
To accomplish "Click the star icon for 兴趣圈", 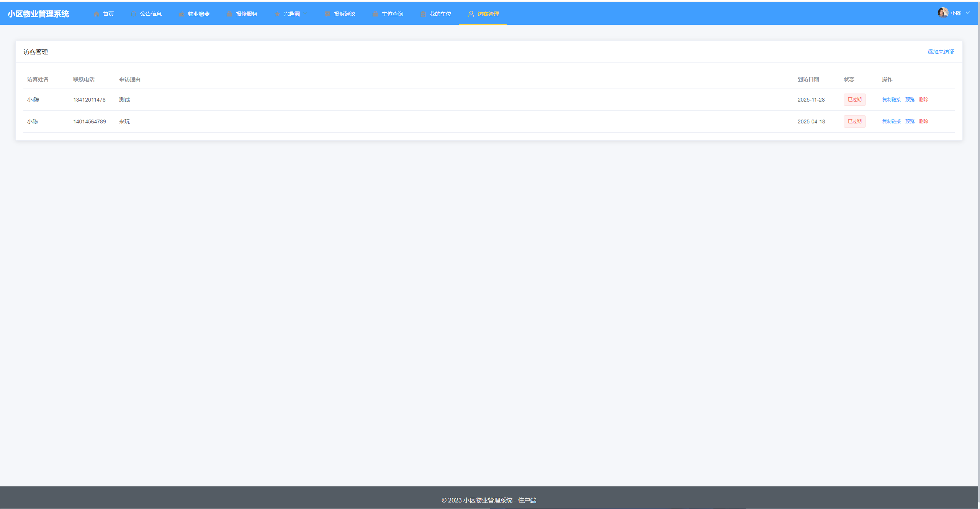I will (x=277, y=14).
